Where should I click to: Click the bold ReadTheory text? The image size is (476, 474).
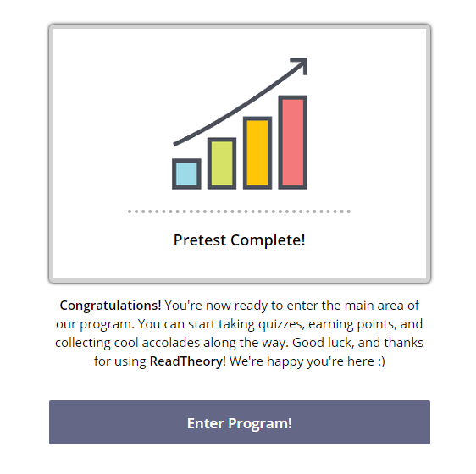coord(186,361)
